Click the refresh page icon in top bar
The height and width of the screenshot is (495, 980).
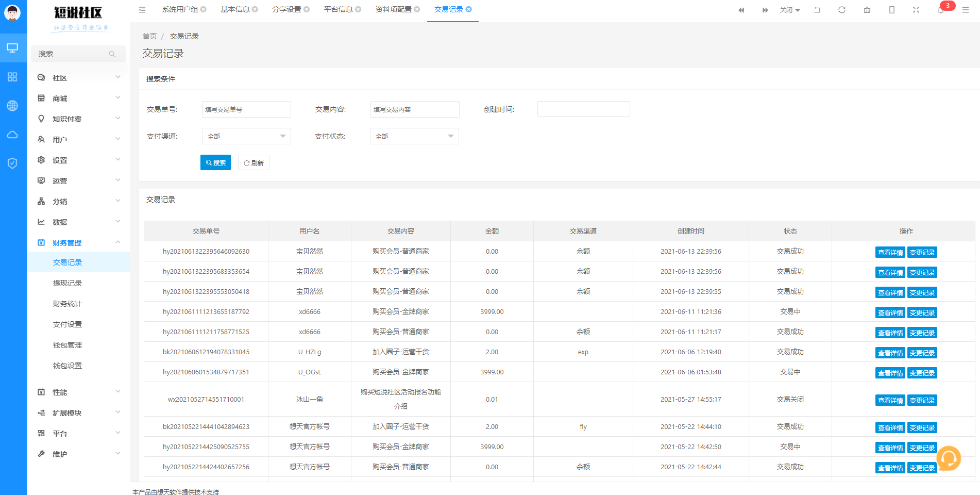[842, 10]
